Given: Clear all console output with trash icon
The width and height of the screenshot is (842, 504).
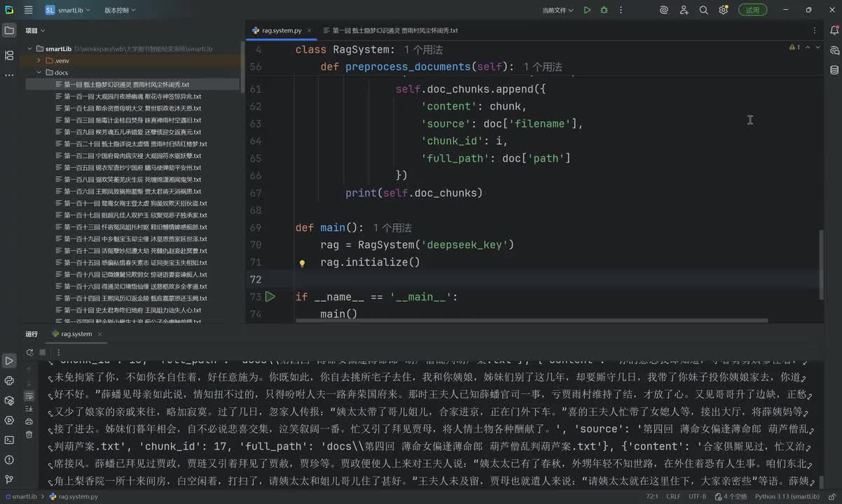Looking at the screenshot, I should click(x=29, y=434).
